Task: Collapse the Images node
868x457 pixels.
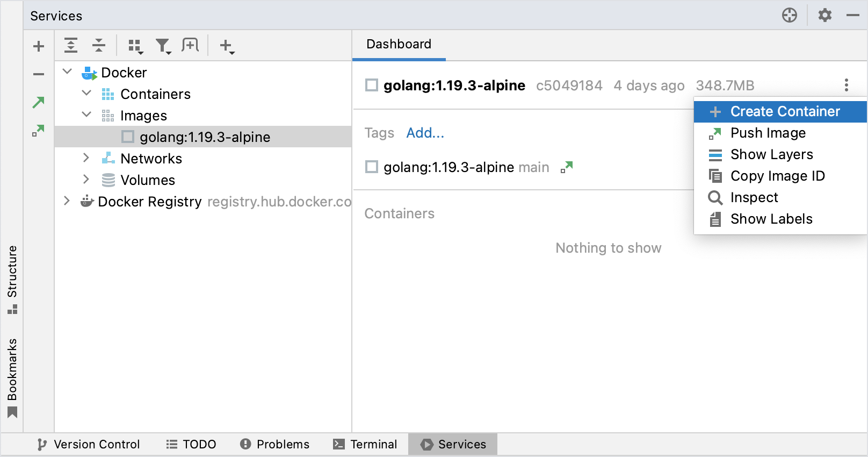Action: point(86,115)
